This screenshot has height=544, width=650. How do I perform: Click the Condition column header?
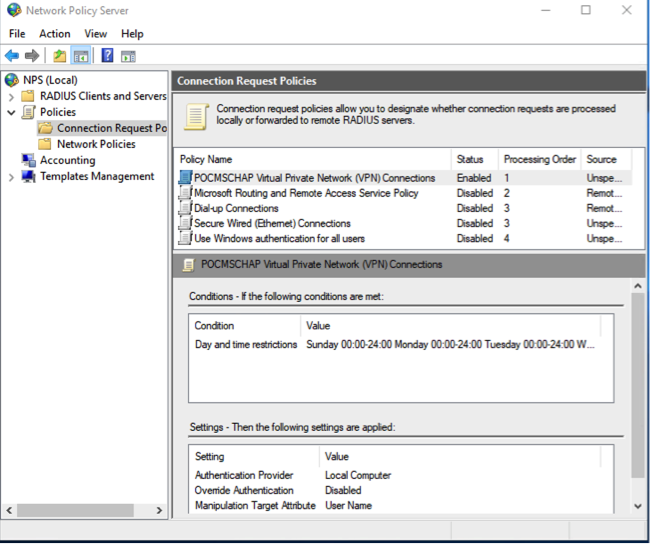245,325
